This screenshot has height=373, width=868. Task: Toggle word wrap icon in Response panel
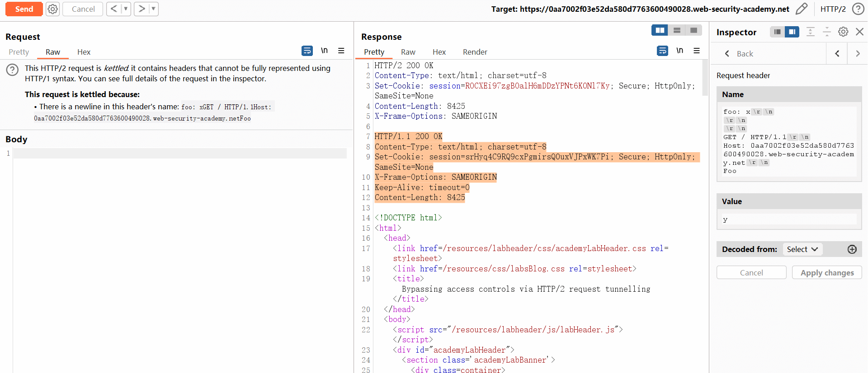click(662, 51)
